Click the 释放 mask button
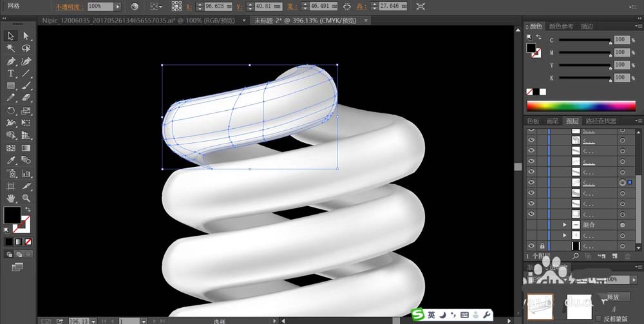644x324 pixels. tap(613, 297)
